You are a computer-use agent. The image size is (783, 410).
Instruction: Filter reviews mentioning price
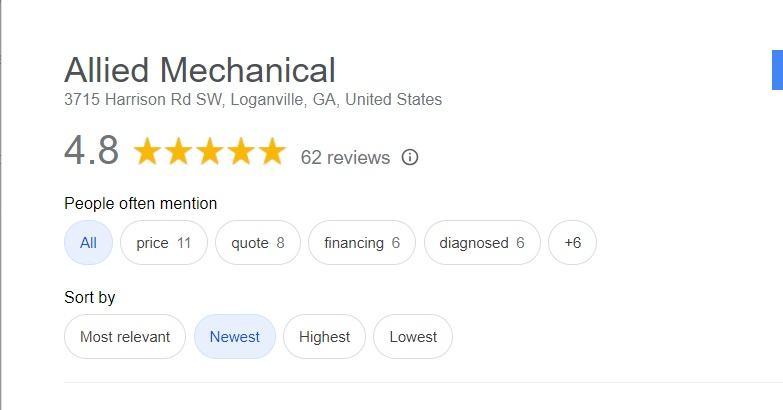click(x=164, y=243)
